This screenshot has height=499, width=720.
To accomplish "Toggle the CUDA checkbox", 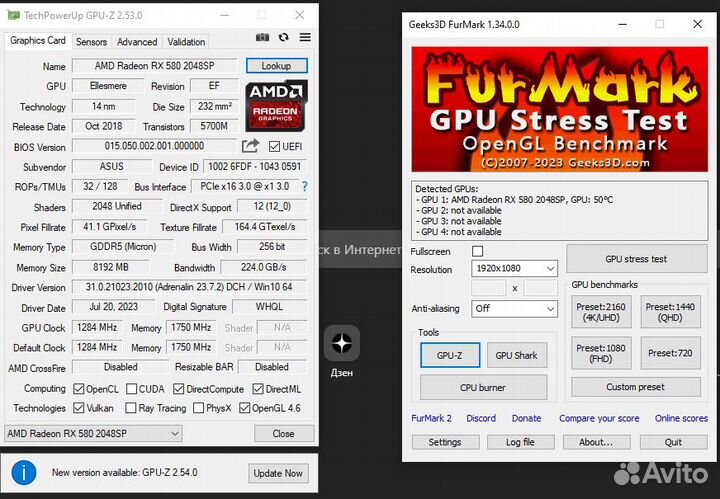I will [131, 389].
